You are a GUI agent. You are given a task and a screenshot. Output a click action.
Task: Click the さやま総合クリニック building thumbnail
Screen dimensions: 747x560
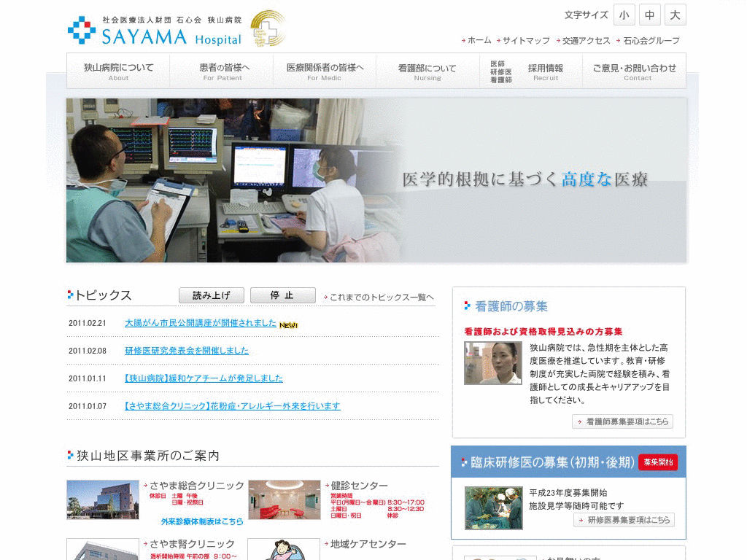click(x=103, y=499)
